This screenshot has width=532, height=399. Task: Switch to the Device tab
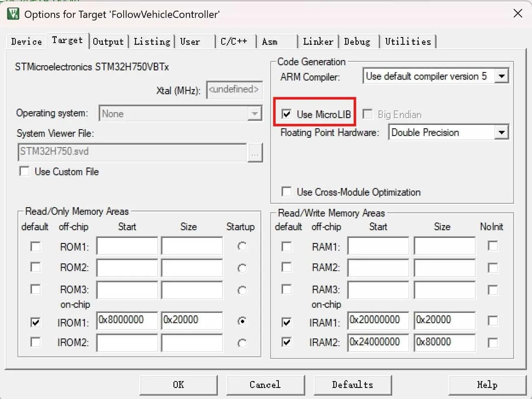coord(26,41)
